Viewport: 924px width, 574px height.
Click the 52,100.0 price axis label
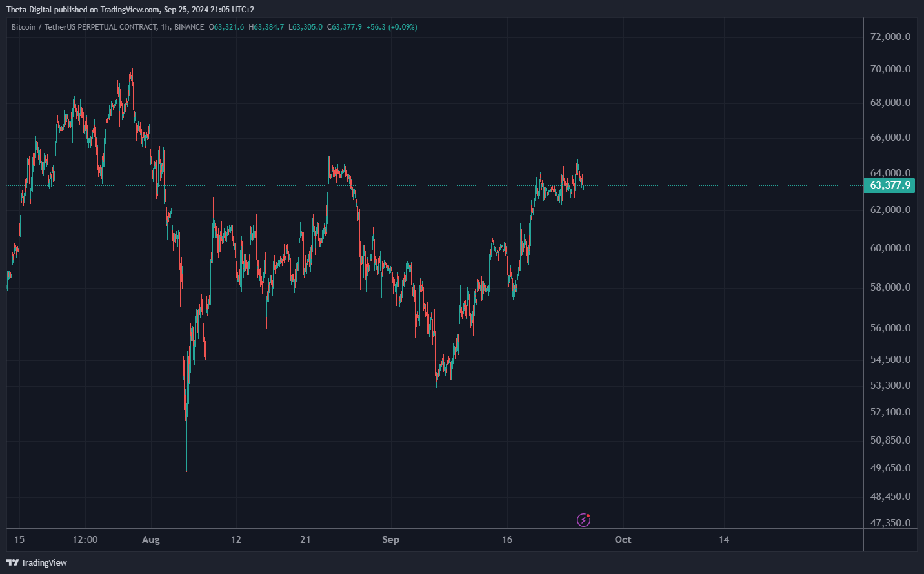coord(890,411)
